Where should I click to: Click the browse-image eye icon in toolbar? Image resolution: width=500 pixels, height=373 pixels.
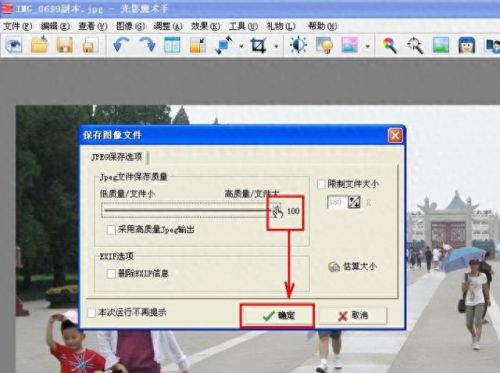pyautogui.click(x=13, y=45)
